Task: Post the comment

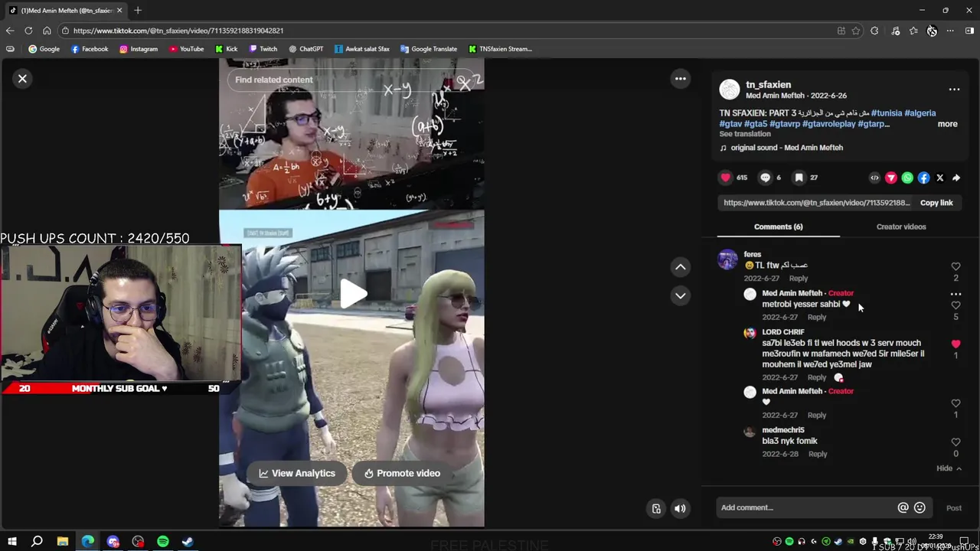Action: point(953,508)
